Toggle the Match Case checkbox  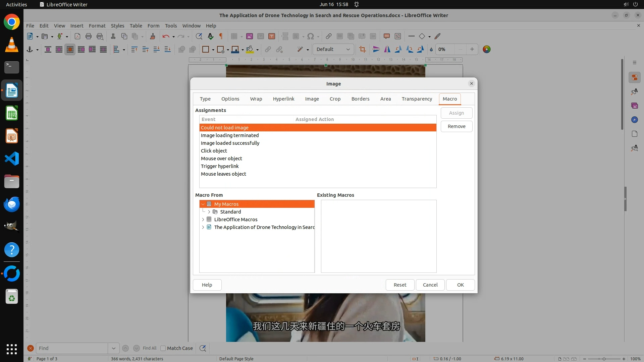[163, 348]
